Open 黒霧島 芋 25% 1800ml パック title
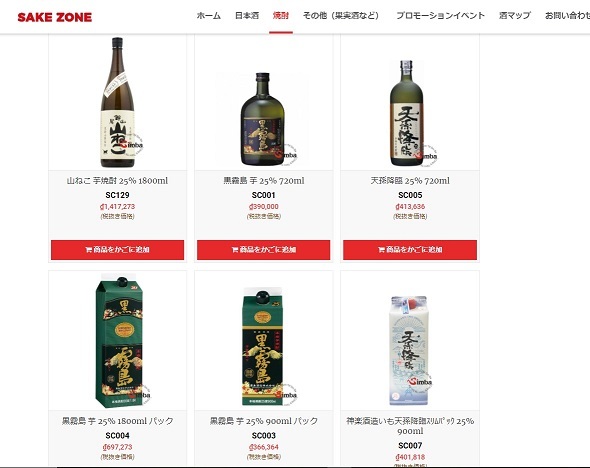This screenshot has width=590, height=468. 117,421
